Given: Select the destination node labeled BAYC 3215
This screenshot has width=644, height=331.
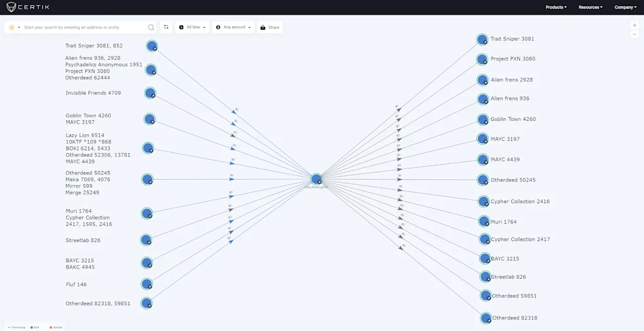Looking at the screenshot, I should (x=485, y=259).
